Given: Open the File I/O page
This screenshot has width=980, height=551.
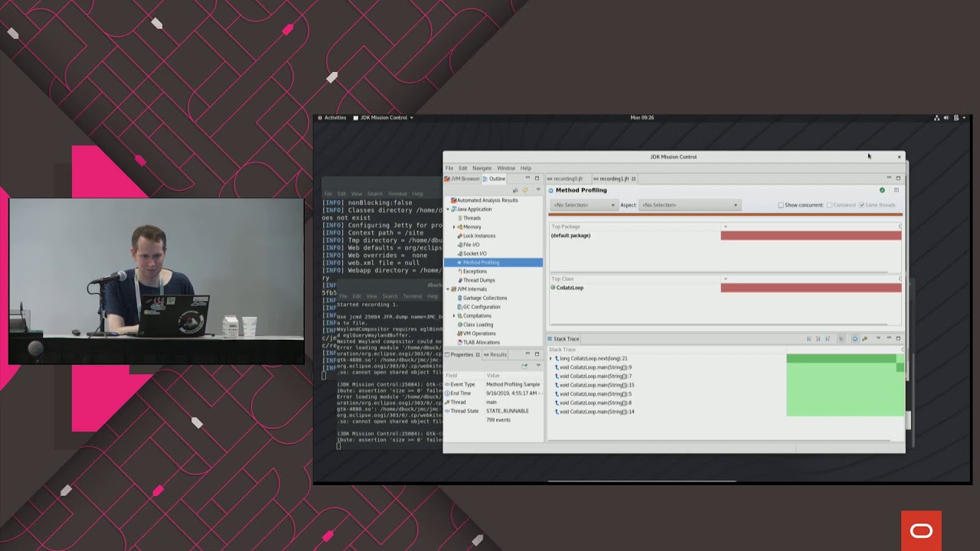Looking at the screenshot, I should click(x=469, y=245).
